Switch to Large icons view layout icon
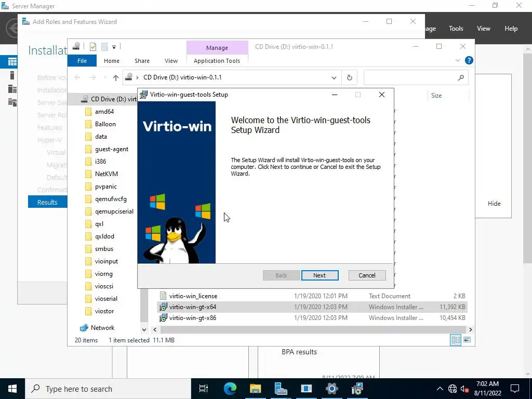532x399 pixels. 467,340
